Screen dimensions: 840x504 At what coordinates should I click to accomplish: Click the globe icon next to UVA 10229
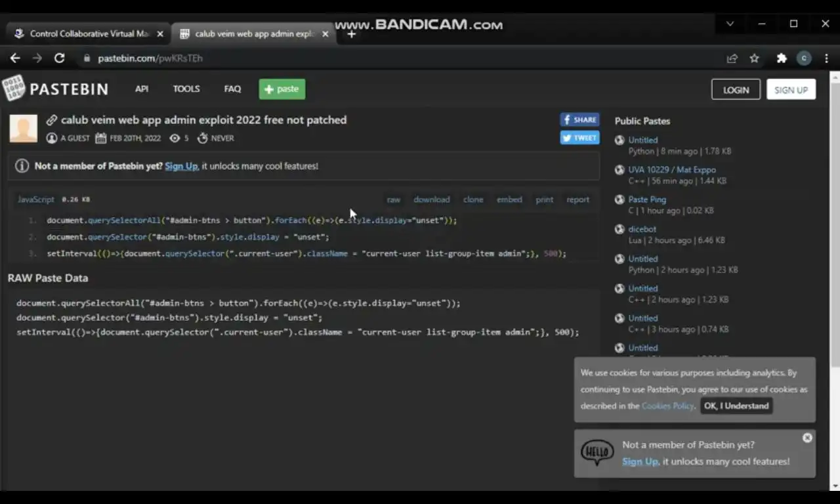[619, 170]
